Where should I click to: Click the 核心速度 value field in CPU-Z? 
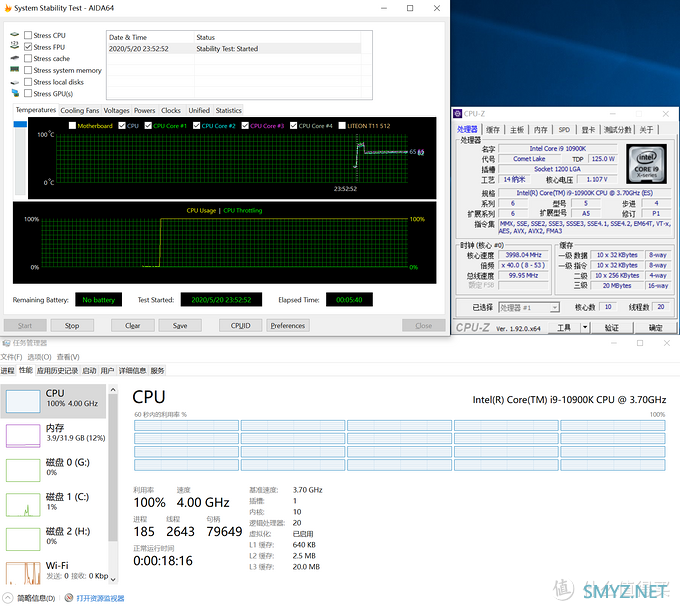[523, 255]
